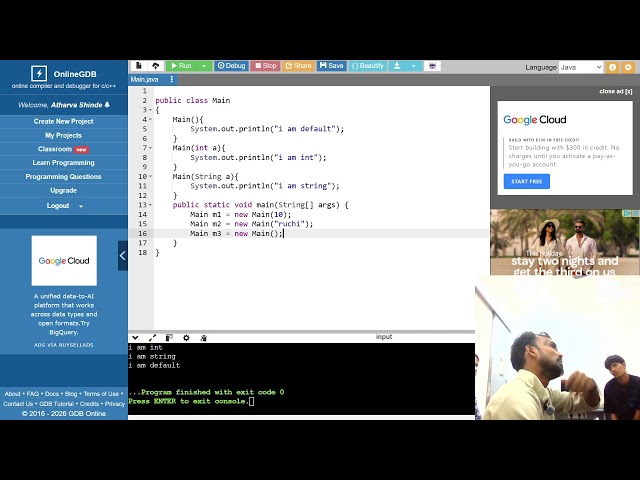
Task: Open the orange settings gear icon
Action: pos(628,67)
